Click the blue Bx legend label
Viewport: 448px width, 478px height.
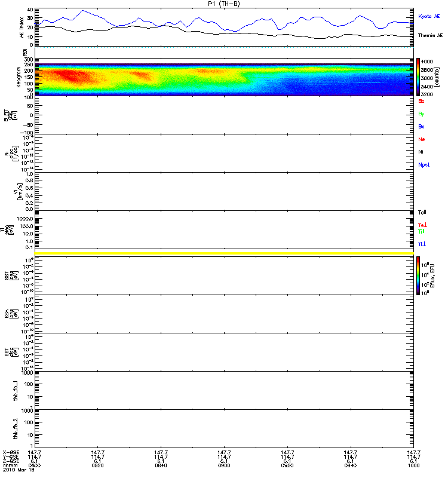pos(421,127)
